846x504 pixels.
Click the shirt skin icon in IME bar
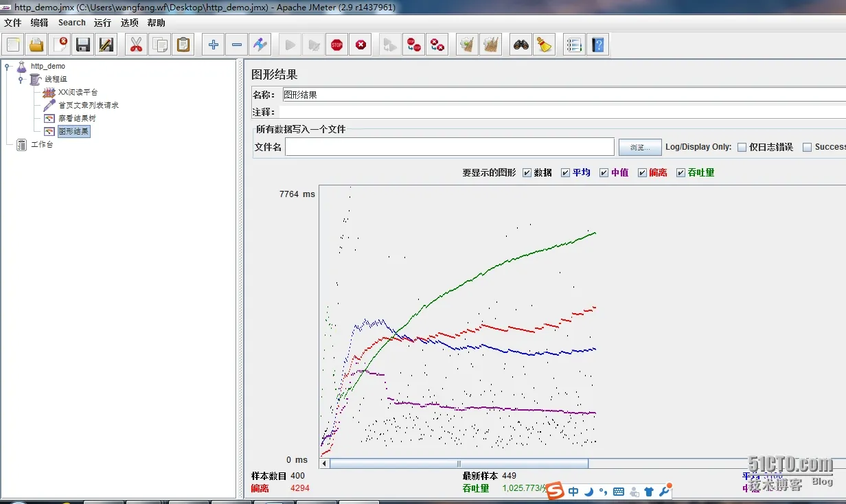[x=649, y=492]
